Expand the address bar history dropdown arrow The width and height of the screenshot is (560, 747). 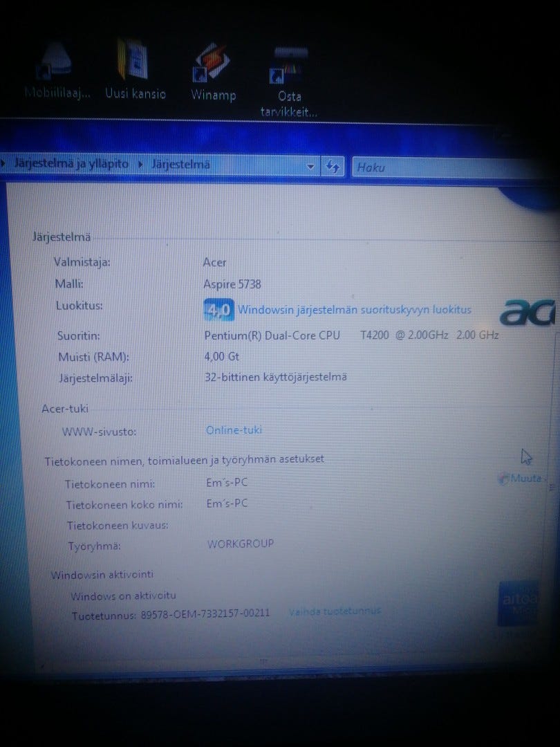[310, 166]
